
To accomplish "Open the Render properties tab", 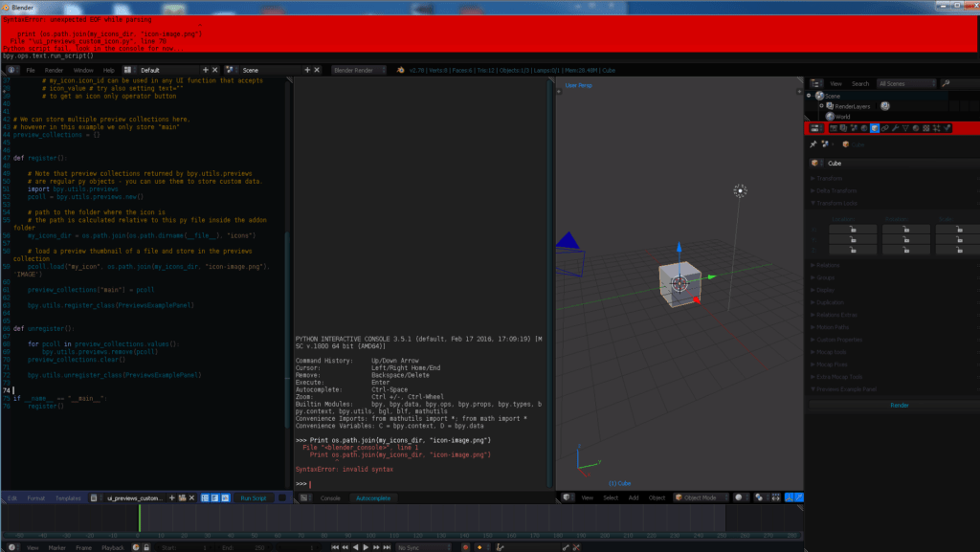I will pyautogui.click(x=833, y=129).
